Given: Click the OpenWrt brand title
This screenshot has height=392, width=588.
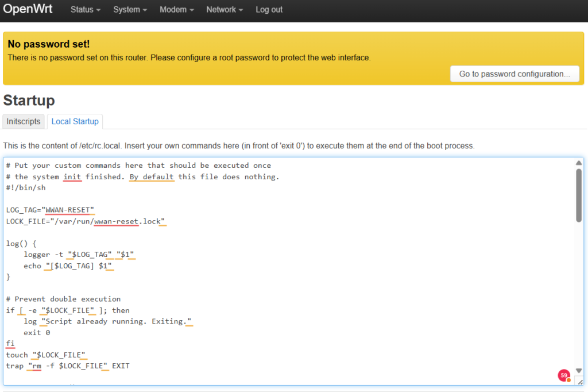Looking at the screenshot, I should click(x=28, y=9).
